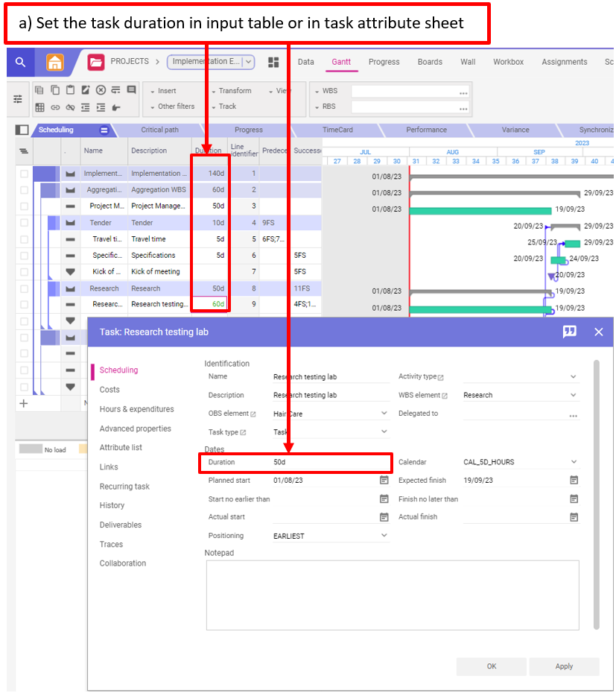Image resolution: width=616 pixels, height=693 pixels.
Task: Click the Duration field in task dialog
Action: [x=328, y=463]
